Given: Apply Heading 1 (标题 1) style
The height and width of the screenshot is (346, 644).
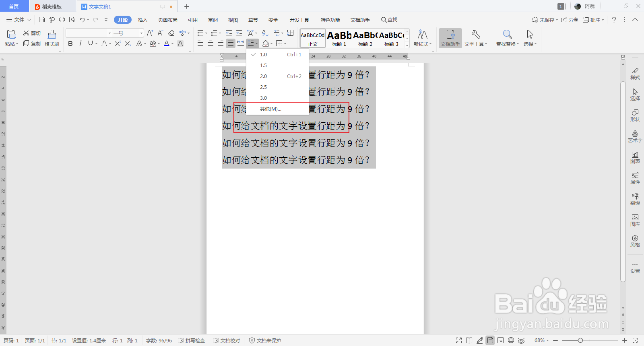Looking at the screenshot, I should pyautogui.click(x=339, y=39).
